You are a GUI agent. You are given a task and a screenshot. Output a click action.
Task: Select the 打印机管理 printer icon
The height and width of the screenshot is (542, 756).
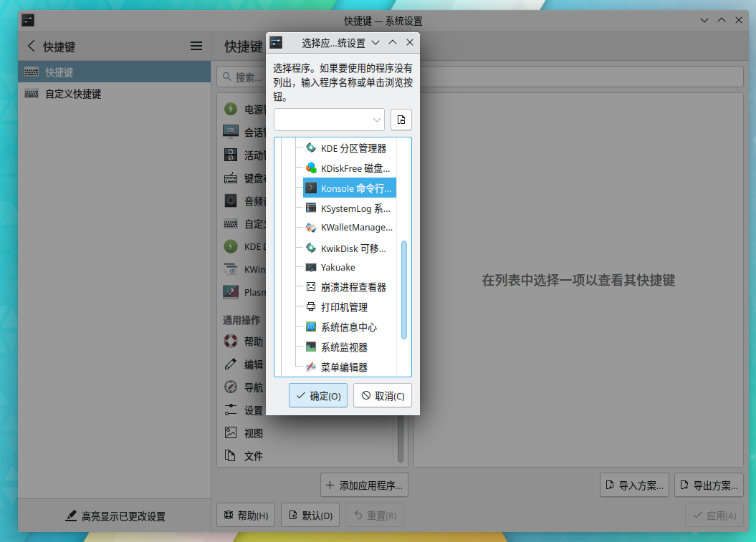pyautogui.click(x=312, y=307)
